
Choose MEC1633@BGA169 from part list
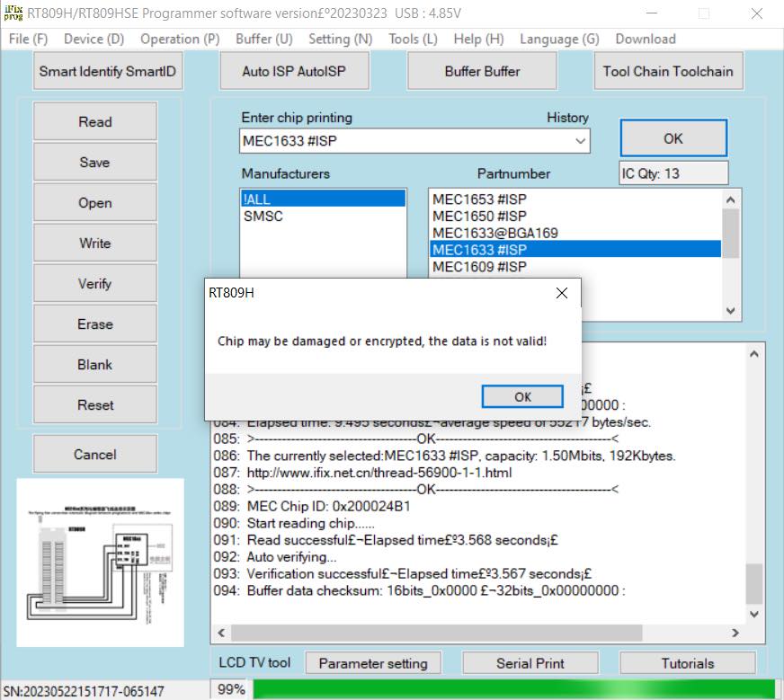[494, 233]
